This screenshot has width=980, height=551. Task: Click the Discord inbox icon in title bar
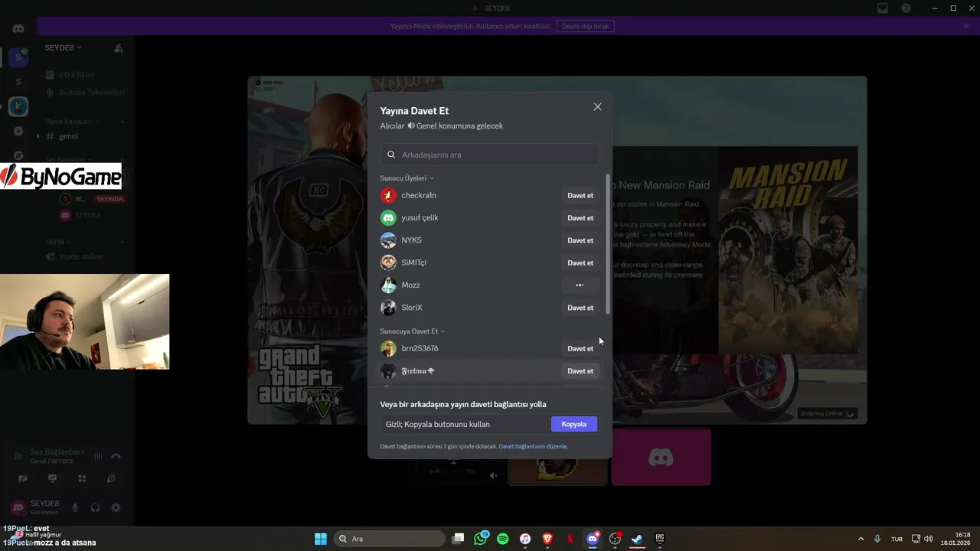click(883, 8)
